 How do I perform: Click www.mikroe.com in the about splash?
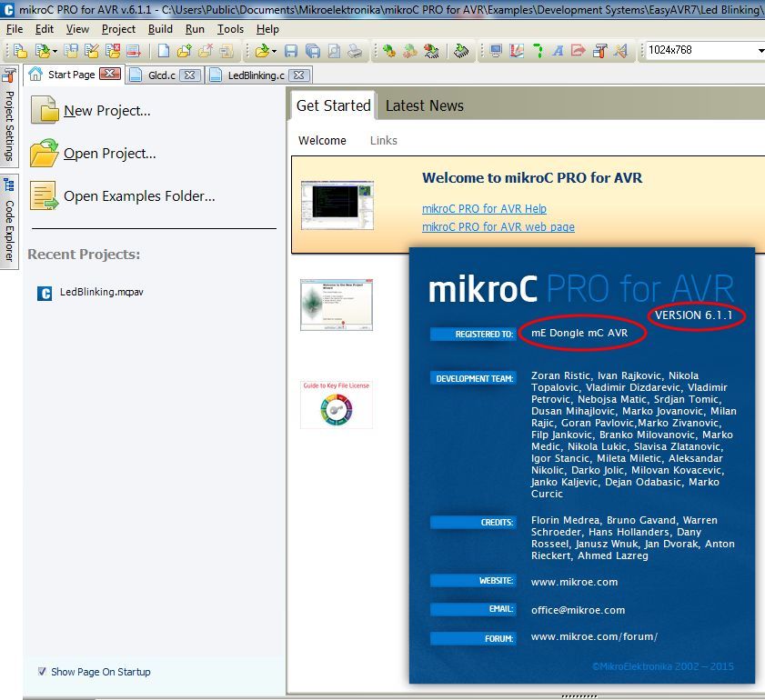click(x=574, y=582)
